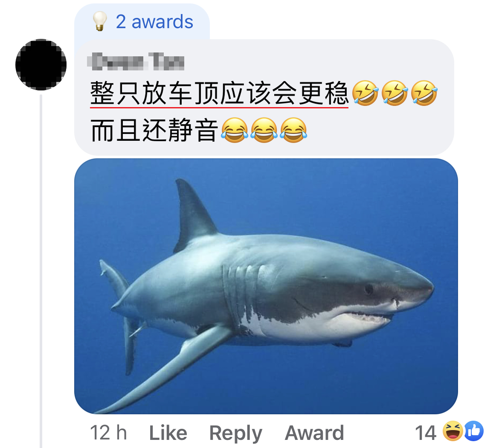Click the last tears-of-joy emoji

point(293,130)
